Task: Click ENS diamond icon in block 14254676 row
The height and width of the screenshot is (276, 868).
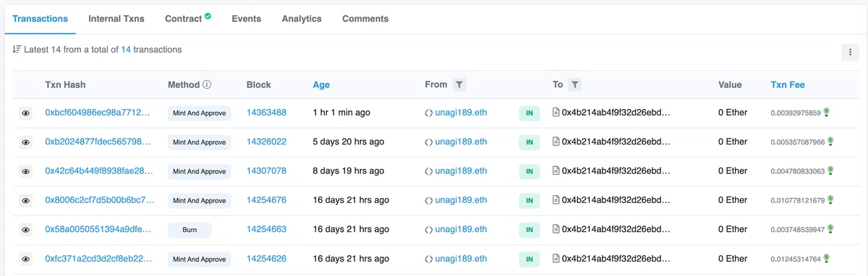Action: 429,200
